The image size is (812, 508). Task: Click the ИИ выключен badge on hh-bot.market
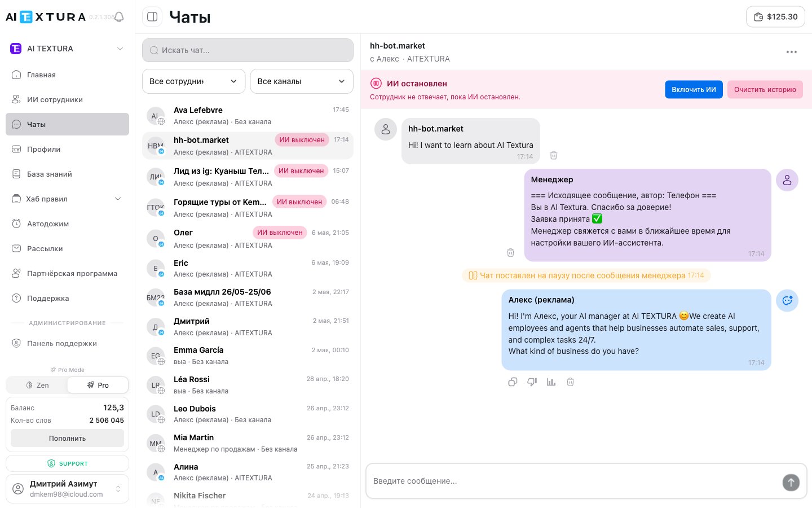[302, 139]
